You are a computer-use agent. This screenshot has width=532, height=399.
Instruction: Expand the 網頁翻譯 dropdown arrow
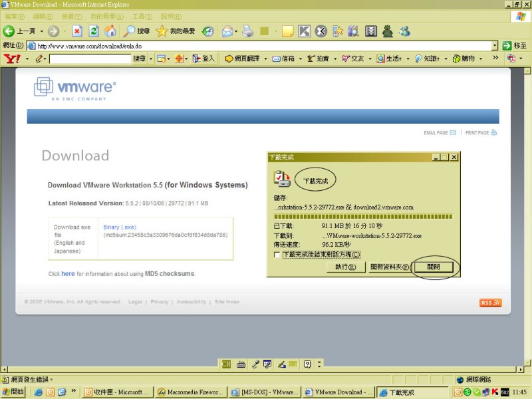coord(265,59)
